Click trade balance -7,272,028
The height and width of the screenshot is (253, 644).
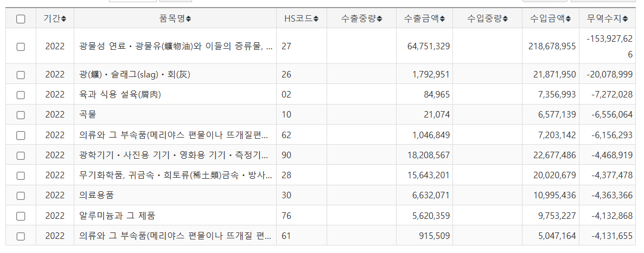(x=612, y=95)
